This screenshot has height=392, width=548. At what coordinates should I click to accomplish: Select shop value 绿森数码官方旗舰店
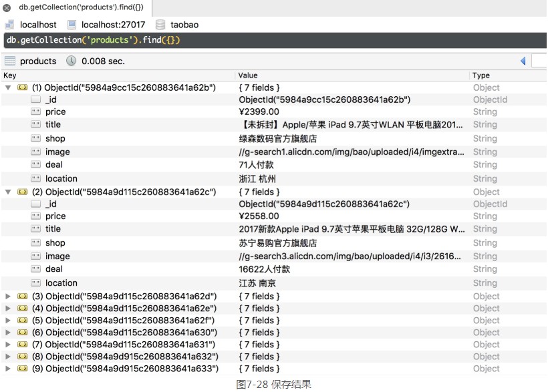(x=278, y=139)
